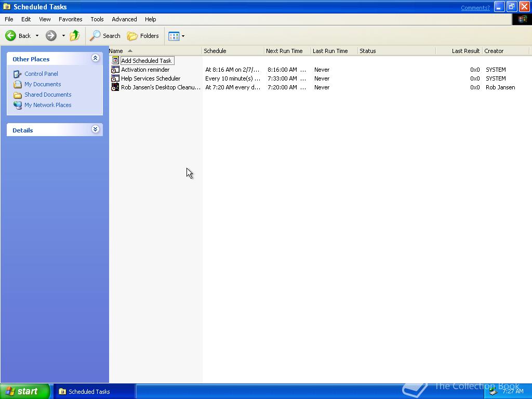Open the Back history dropdown arrow
Image resolution: width=532 pixels, height=399 pixels.
(37, 36)
